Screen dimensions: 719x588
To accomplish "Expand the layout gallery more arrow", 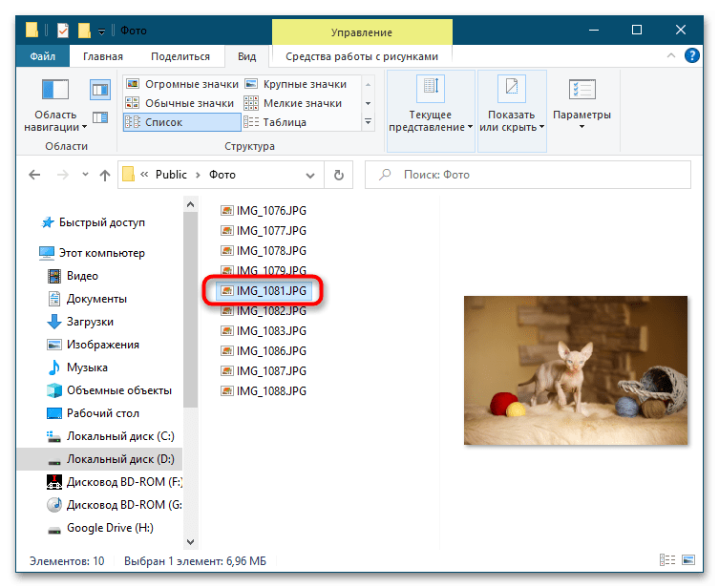I will tap(368, 122).
